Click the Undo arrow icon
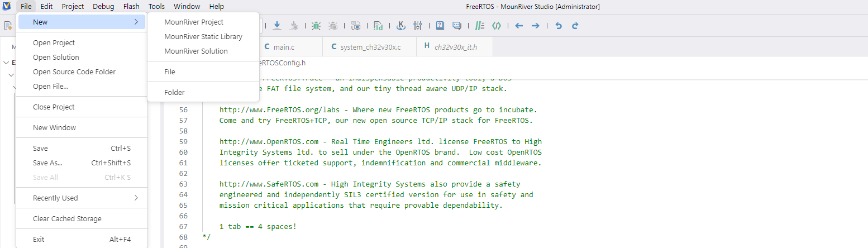The image size is (868, 248). [558, 26]
